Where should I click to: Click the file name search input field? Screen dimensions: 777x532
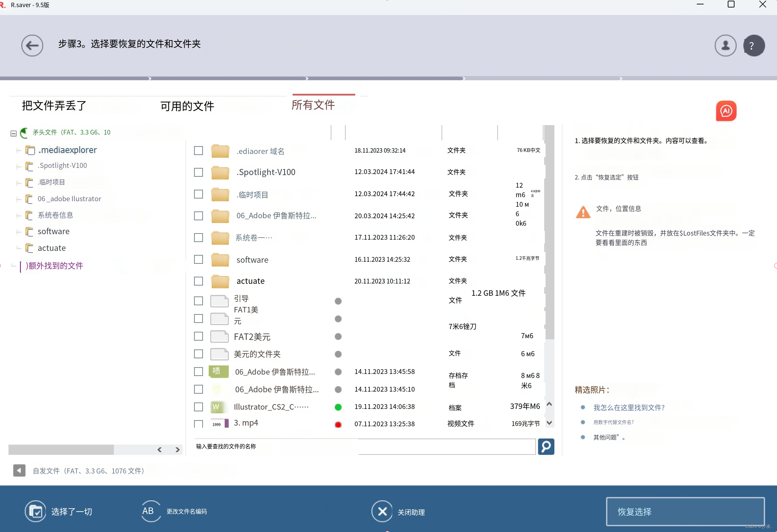tap(364, 446)
